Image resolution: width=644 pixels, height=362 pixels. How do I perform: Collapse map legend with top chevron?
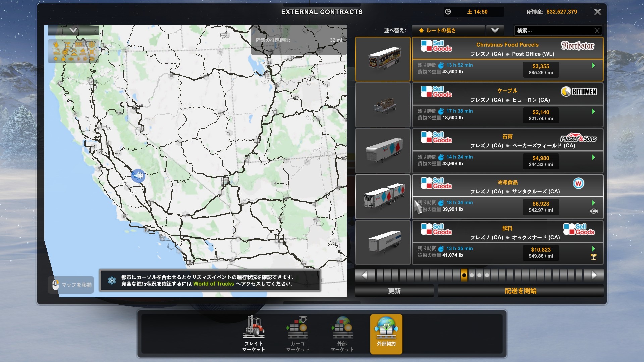tap(73, 31)
